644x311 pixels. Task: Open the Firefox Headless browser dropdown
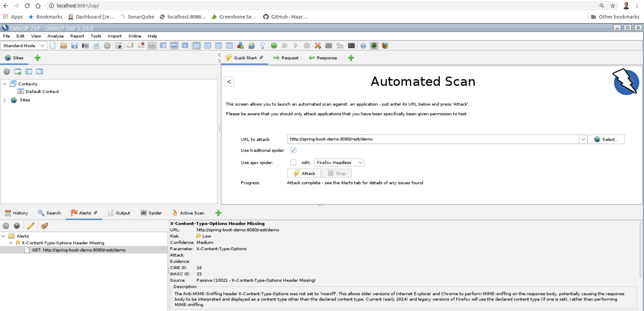(x=339, y=163)
